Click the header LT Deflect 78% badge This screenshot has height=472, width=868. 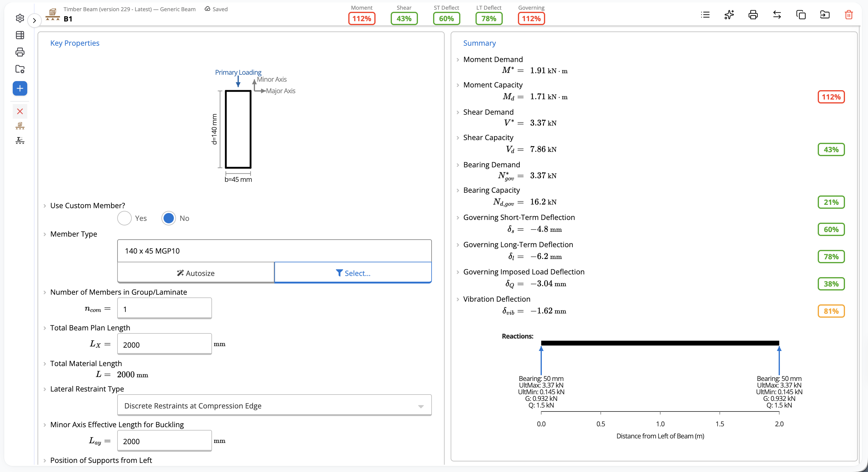coord(489,18)
